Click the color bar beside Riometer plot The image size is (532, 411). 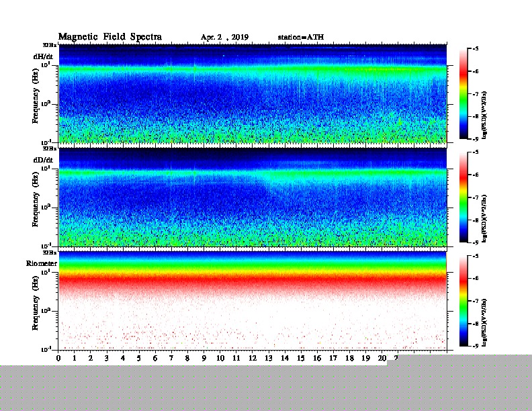(x=463, y=301)
